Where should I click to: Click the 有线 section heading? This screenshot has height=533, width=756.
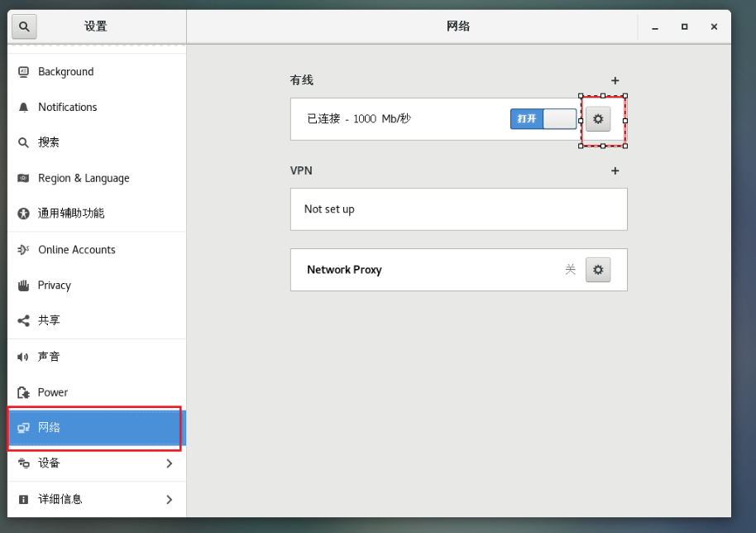coord(302,80)
